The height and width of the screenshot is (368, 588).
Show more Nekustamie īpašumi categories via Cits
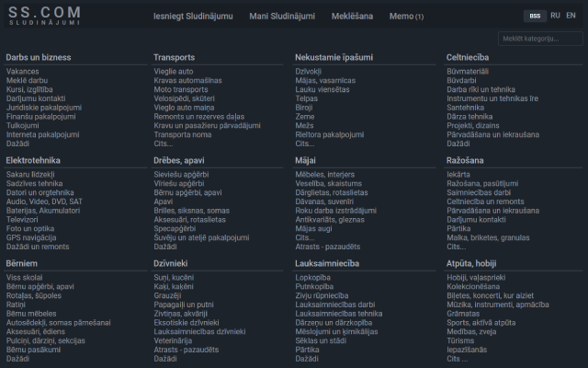pos(305,144)
